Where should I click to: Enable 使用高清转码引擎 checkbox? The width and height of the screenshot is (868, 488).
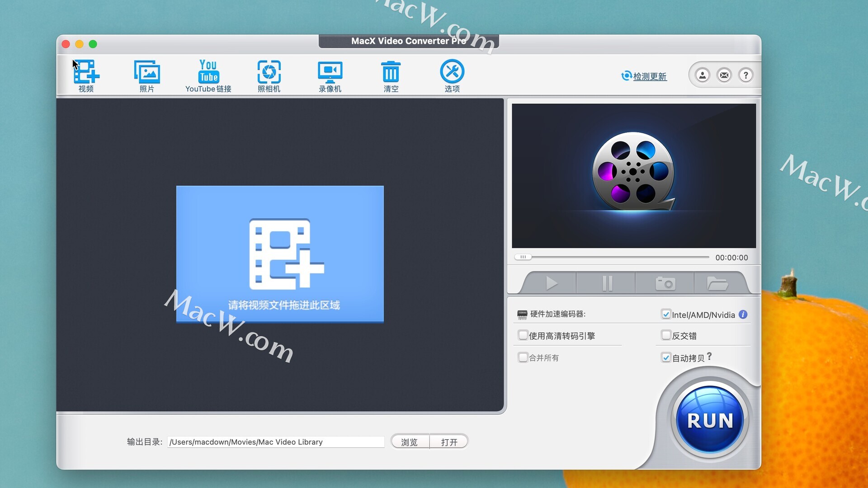tap(523, 335)
